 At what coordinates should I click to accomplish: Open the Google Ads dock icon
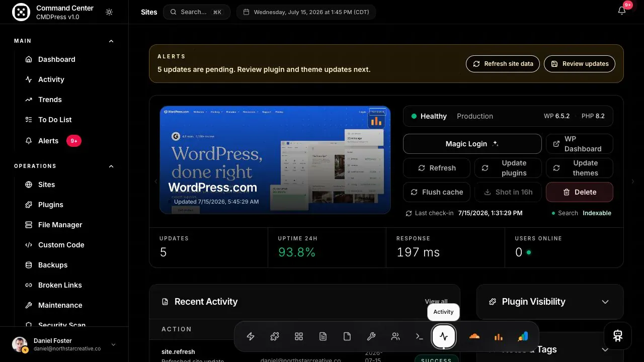click(x=522, y=337)
